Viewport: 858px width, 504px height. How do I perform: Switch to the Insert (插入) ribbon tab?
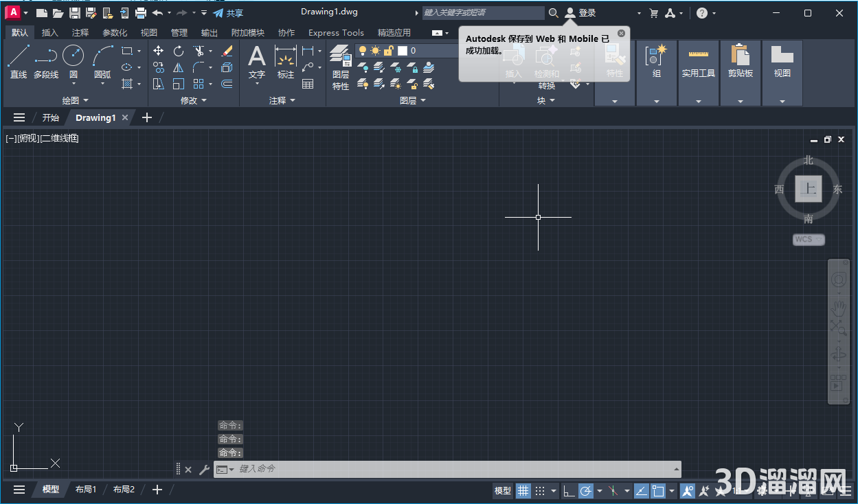50,32
